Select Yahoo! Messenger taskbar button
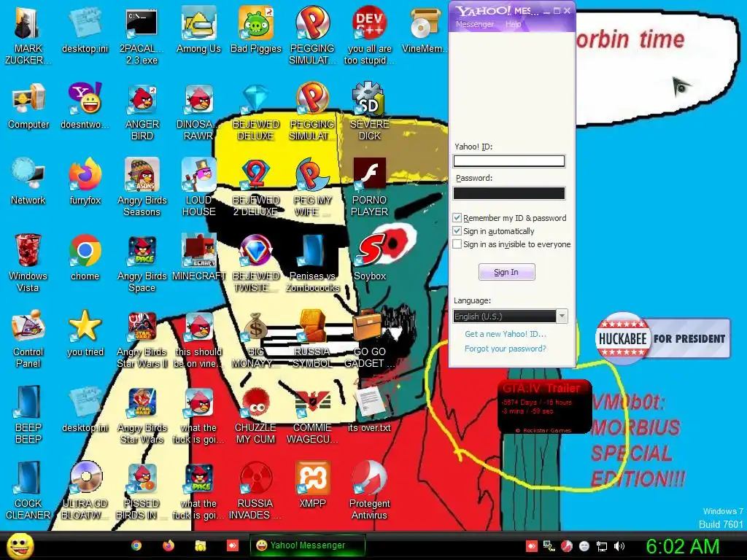This screenshot has height=560, width=747. point(307,545)
